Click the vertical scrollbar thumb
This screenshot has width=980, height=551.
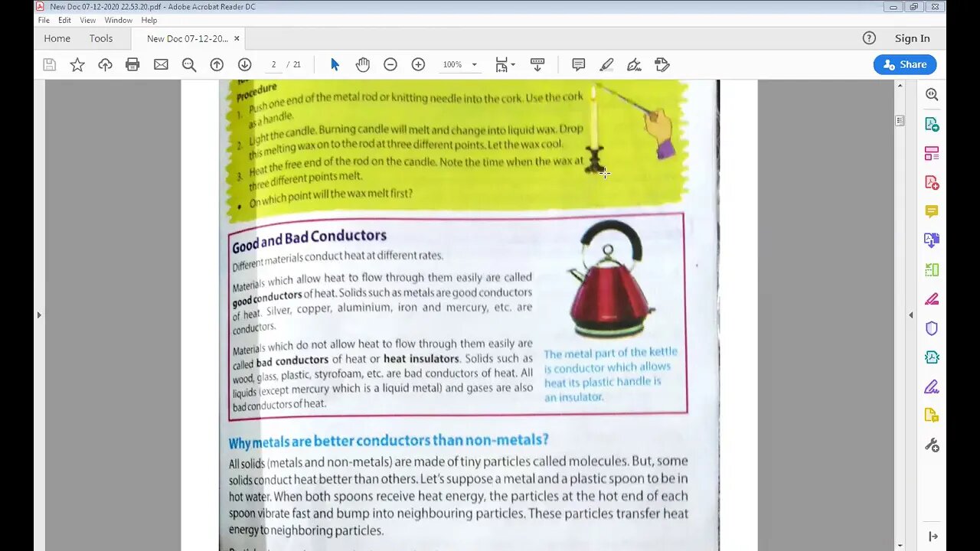click(900, 121)
